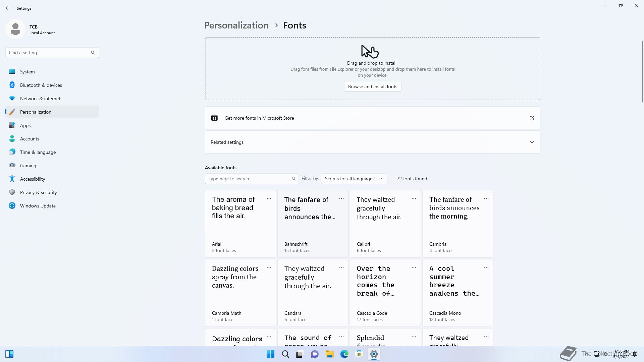Click Browse and install fonts button

coord(372,86)
